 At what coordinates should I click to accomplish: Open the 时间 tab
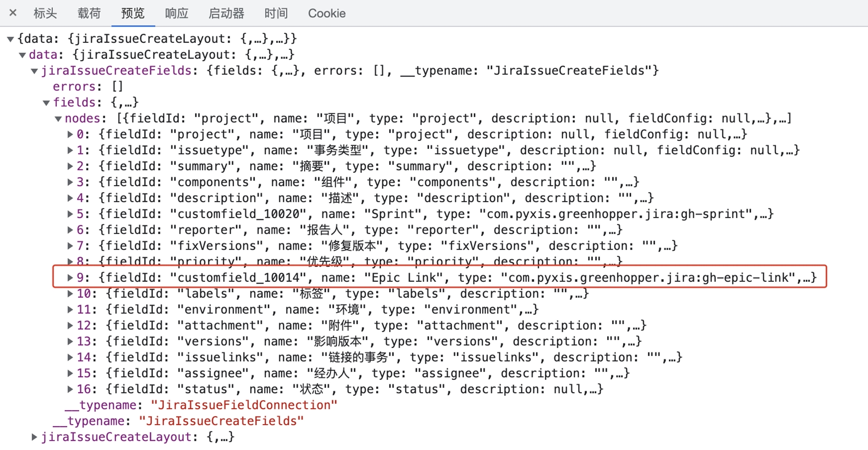click(276, 13)
